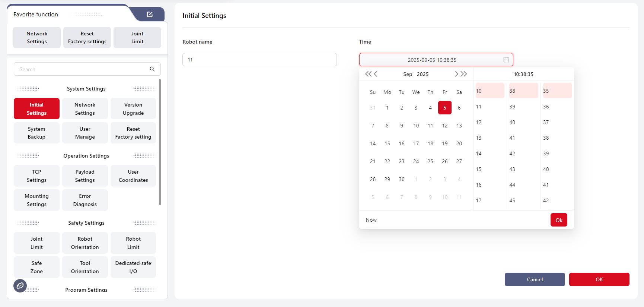Image resolution: width=644 pixels, height=307 pixels.
Task: Select hour 14 in time column
Action: (479, 153)
